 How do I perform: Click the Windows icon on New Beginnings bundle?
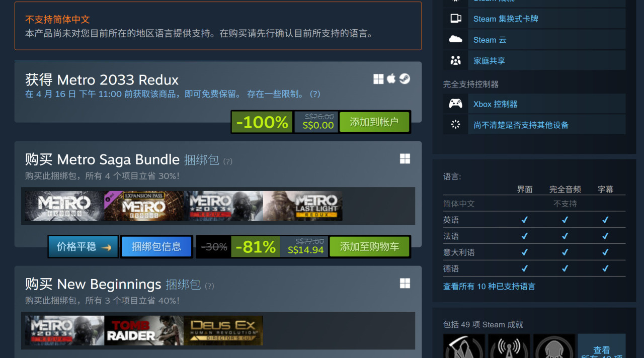[x=405, y=284]
